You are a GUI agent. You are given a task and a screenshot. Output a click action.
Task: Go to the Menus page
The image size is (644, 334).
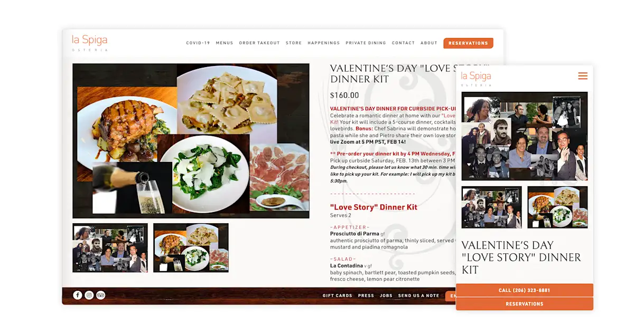(x=225, y=43)
